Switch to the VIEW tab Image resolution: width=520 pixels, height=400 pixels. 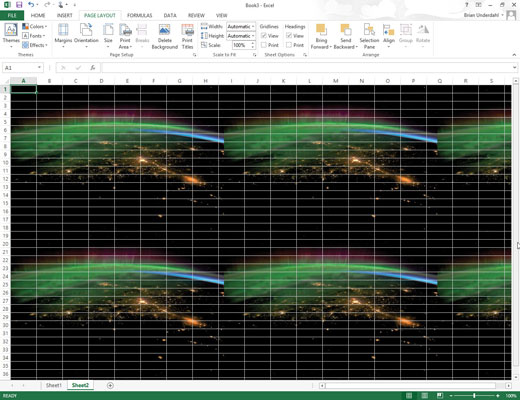point(222,15)
